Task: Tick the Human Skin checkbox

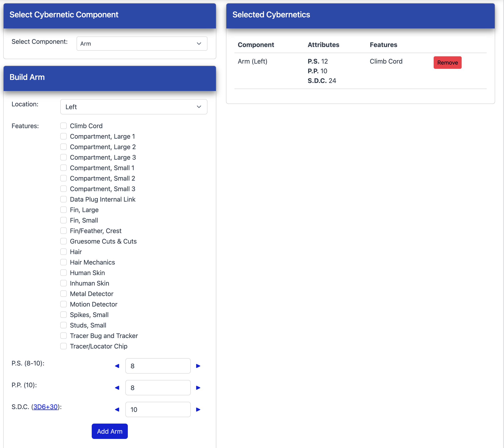Action: tap(64, 273)
